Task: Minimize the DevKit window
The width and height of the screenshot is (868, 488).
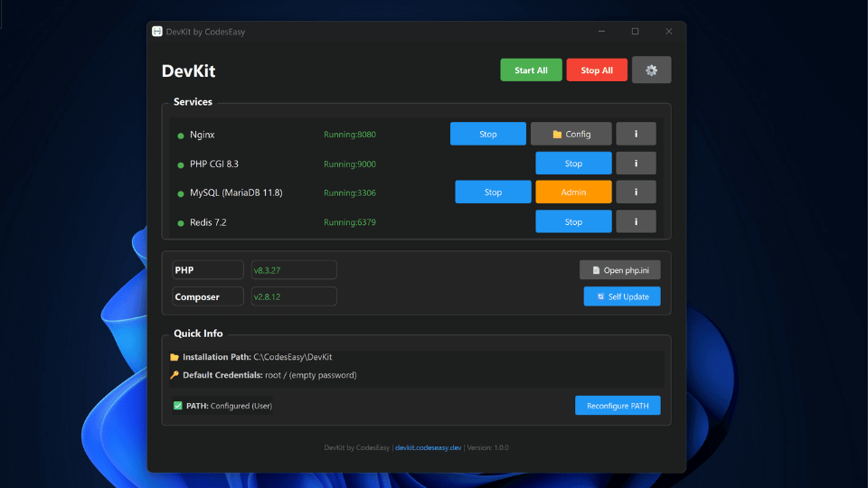Action: (x=602, y=32)
